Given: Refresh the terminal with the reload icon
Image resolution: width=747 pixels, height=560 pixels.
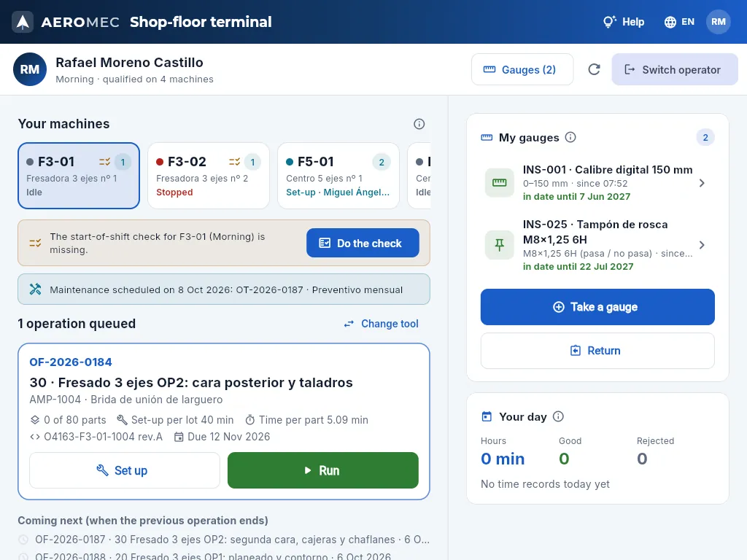Looking at the screenshot, I should coord(594,69).
